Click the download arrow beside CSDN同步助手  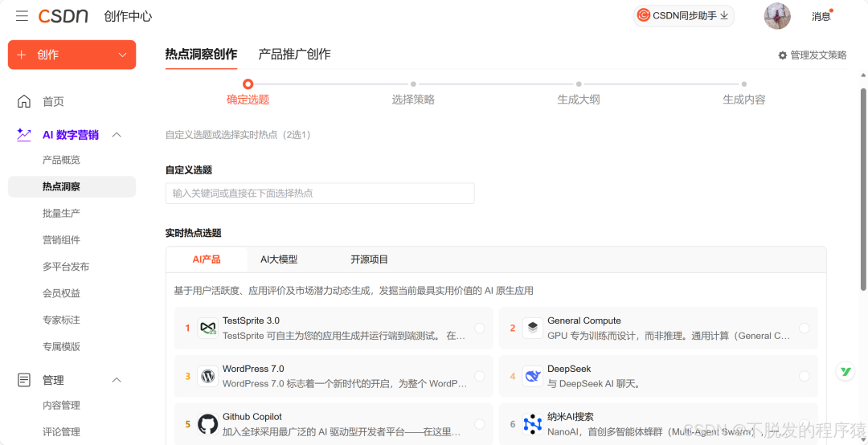click(x=723, y=15)
